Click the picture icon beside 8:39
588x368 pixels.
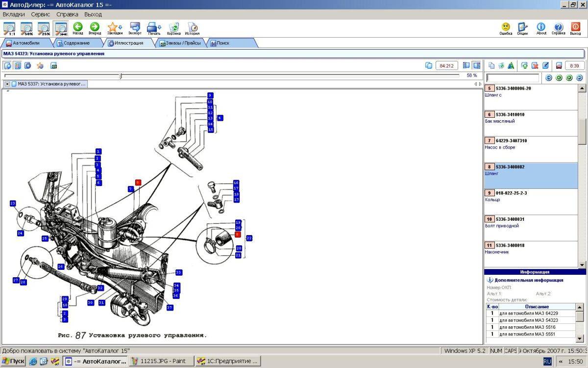pos(559,65)
